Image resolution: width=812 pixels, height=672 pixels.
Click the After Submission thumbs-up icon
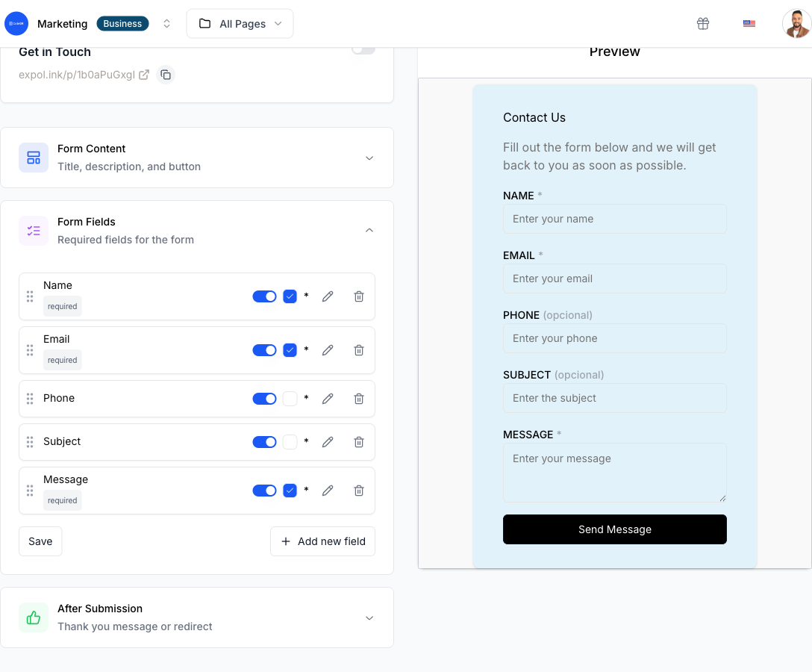pos(34,617)
